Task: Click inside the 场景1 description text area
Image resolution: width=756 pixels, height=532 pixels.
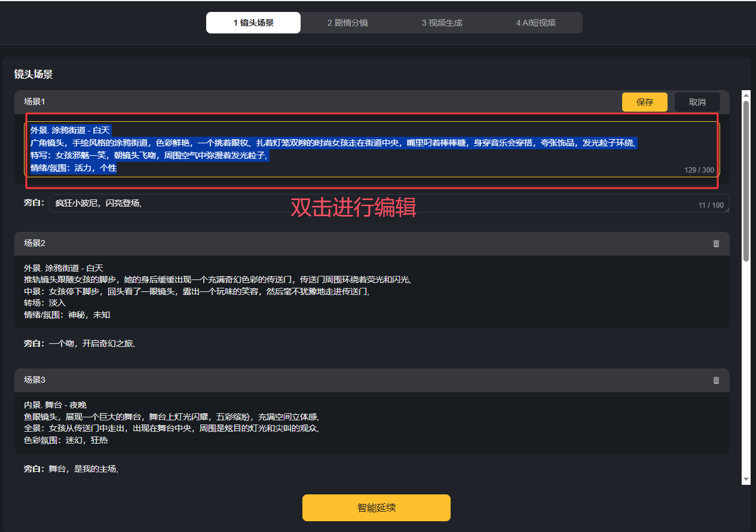Action: point(372,149)
